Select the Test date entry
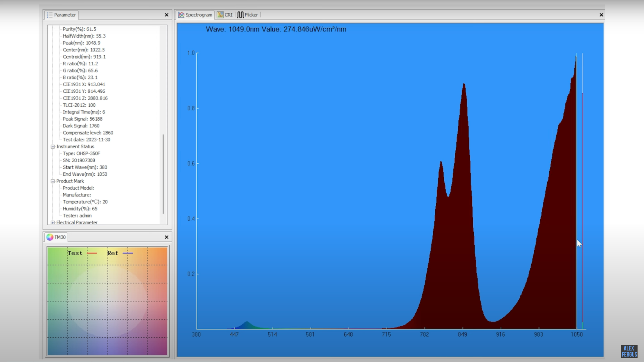This screenshot has height=362, width=644. [86, 140]
